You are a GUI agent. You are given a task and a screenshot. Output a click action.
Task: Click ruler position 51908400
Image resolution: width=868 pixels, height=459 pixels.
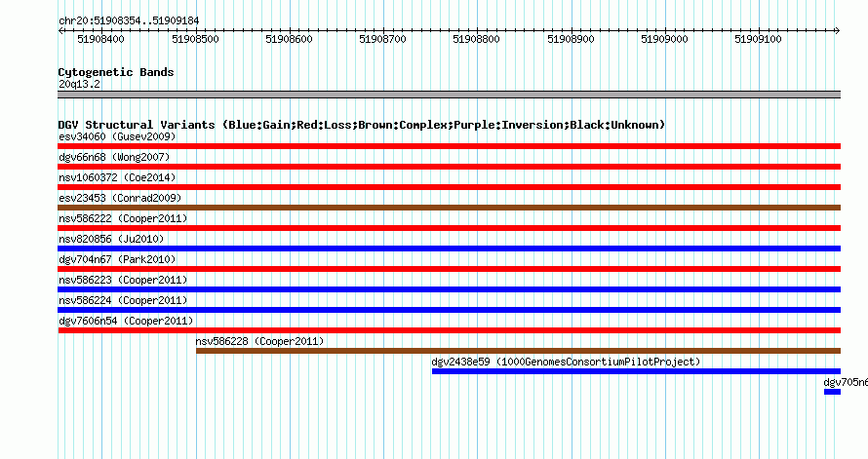coord(100,39)
